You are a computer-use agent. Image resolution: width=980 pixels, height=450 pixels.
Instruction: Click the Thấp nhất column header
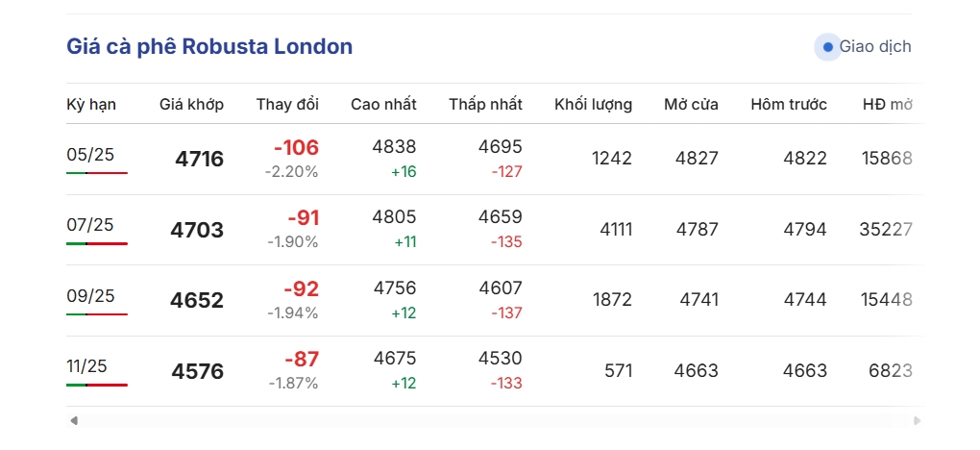pos(485,104)
